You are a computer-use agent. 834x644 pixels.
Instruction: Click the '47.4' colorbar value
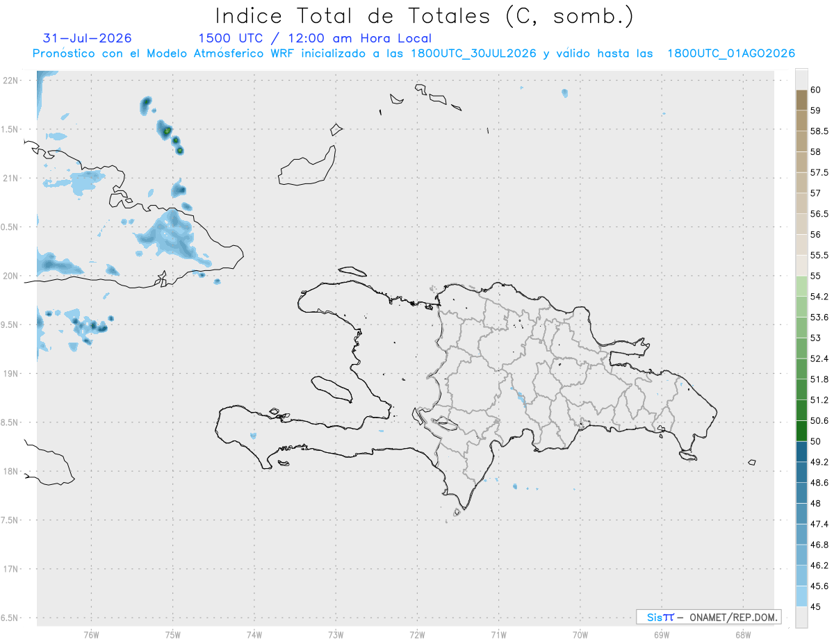(x=819, y=524)
